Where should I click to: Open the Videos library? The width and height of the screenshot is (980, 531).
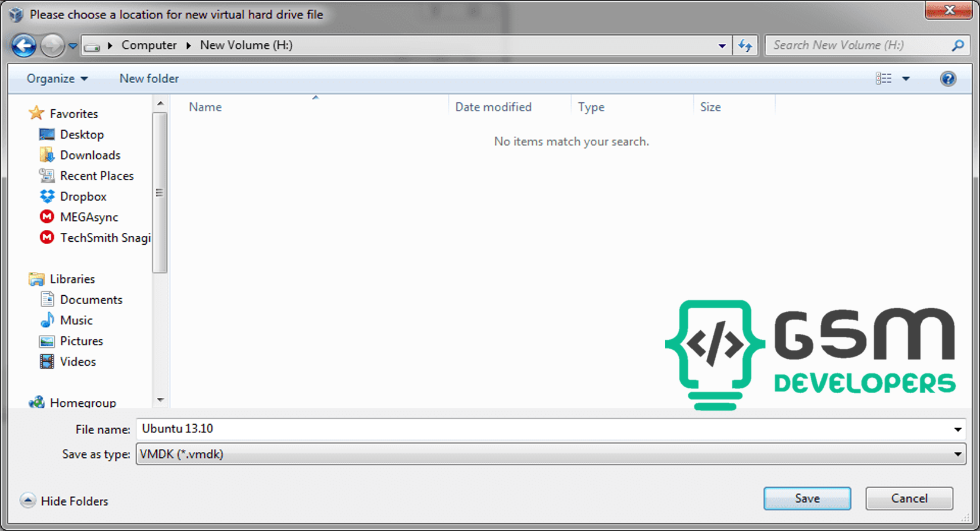pyautogui.click(x=78, y=362)
